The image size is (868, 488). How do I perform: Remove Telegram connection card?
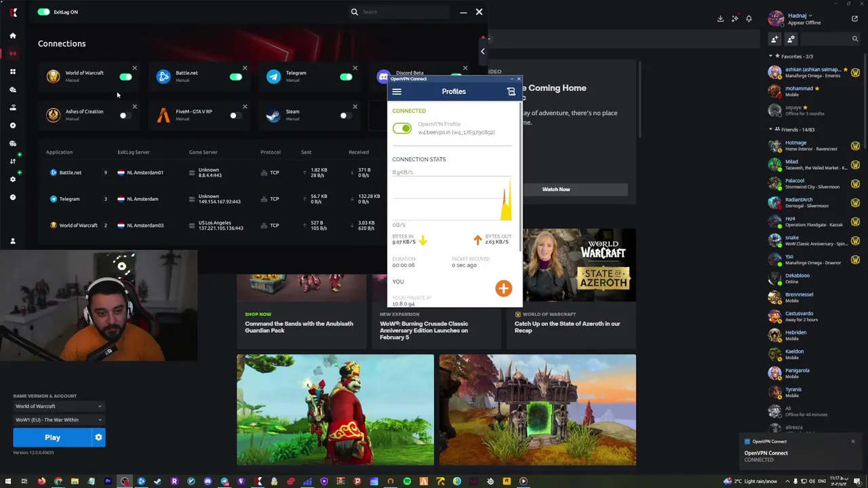[x=355, y=68]
